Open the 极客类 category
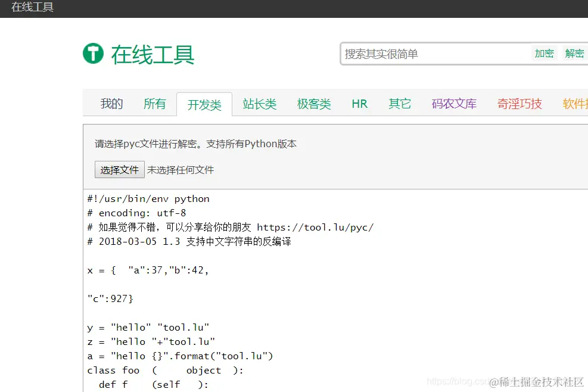The width and height of the screenshot is (588, 392). 313,104
